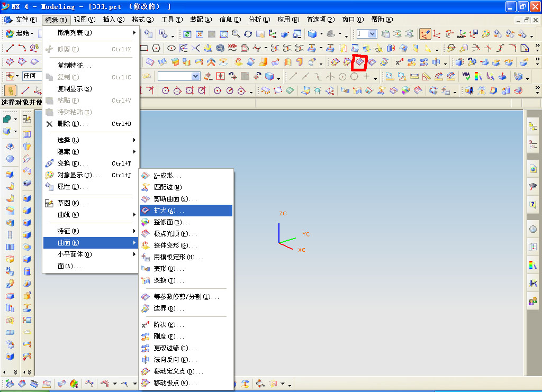The image size is (542, 392).
Task: Open the 任何 type filter dropdown
Action: tap(32, 76)
